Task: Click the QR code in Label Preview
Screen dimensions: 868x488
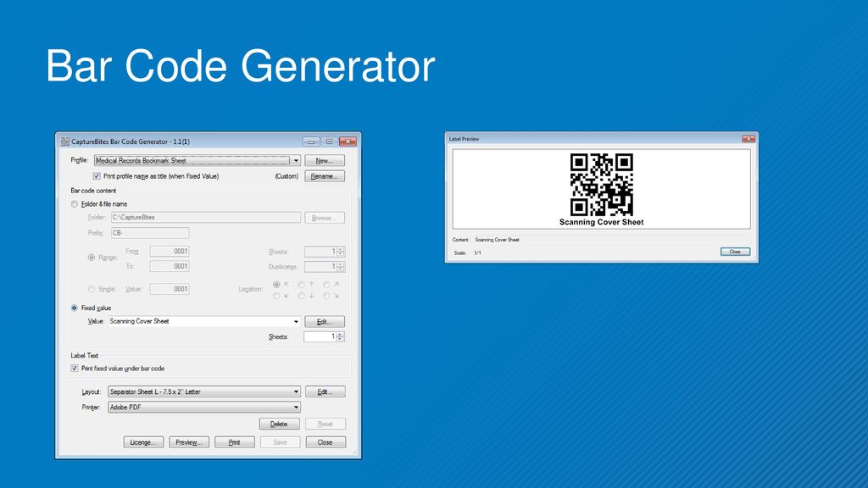Action: click(x=602, y=185)
